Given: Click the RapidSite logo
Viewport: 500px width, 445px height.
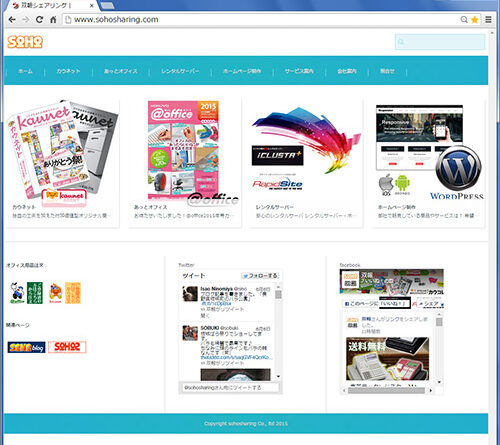Looking at the screenshot, I should (x=277, y=183).
